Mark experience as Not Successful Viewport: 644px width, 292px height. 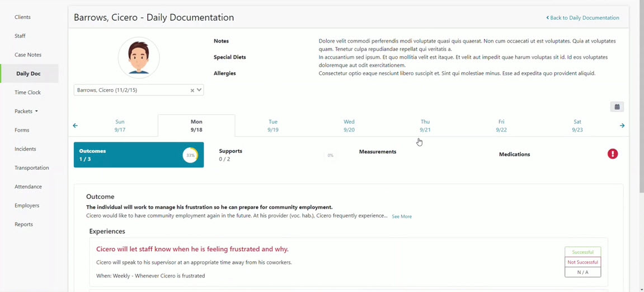click(x=582, y=262)
